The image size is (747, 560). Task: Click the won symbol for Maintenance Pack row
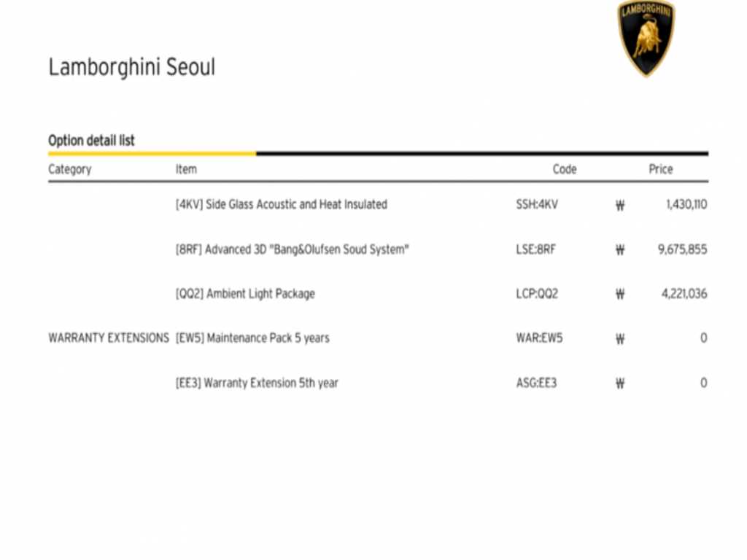click(620, 339)
